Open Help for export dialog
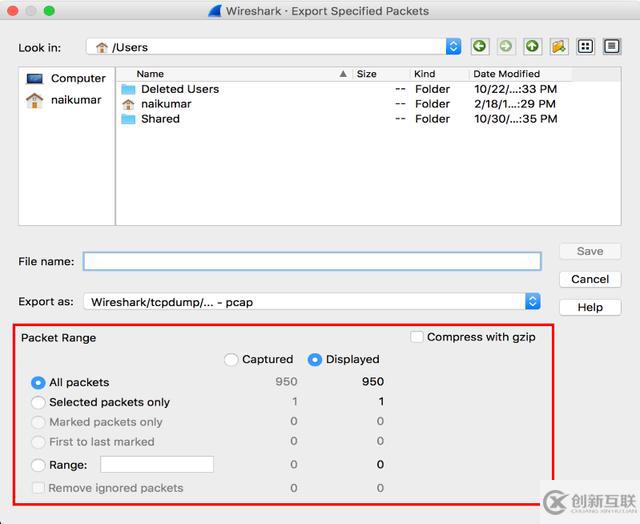 [590, 307]
